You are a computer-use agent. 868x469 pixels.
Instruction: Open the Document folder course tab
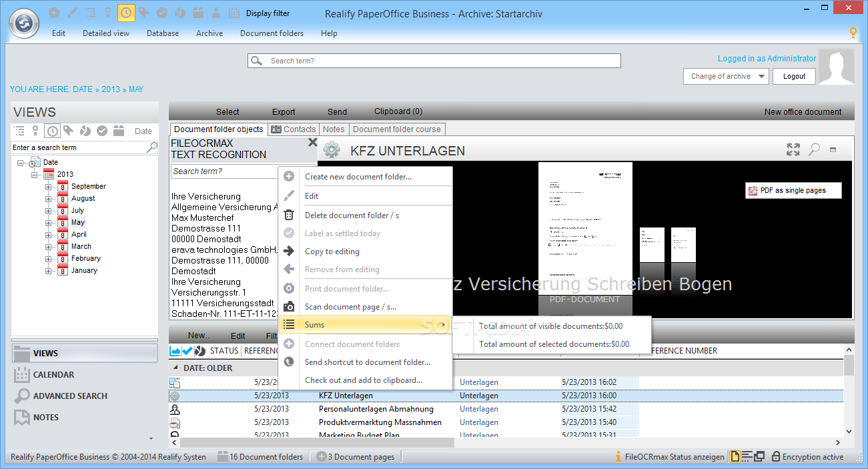(397, 129)
